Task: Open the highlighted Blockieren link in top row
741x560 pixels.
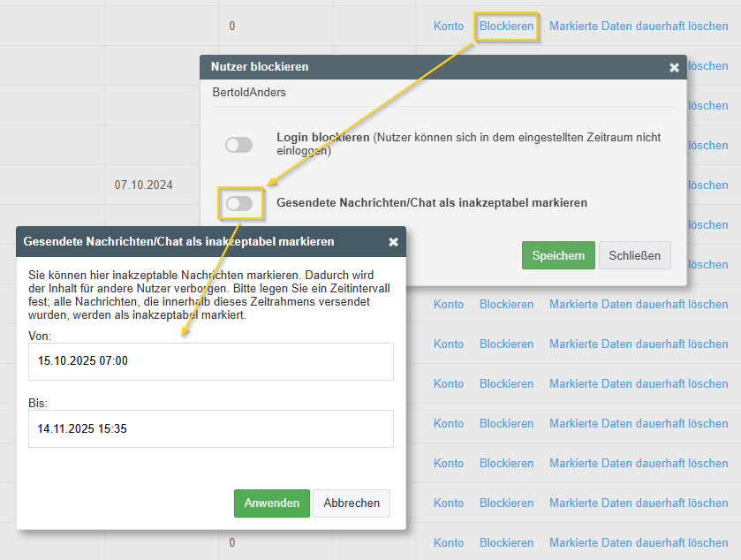Action: coord(506,26)
